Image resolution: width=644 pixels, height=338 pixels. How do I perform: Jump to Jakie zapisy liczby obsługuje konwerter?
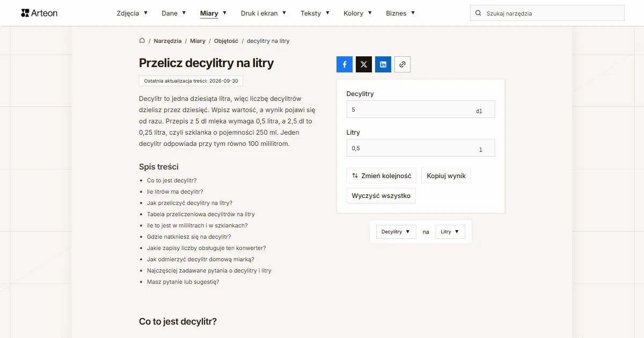point(207,248)
